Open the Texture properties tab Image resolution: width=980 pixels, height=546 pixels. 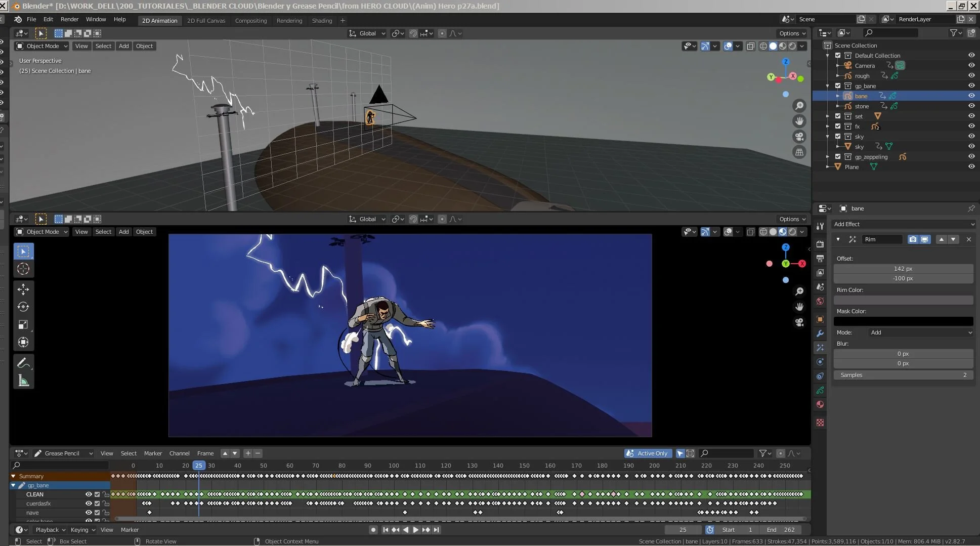pos(820,422)
